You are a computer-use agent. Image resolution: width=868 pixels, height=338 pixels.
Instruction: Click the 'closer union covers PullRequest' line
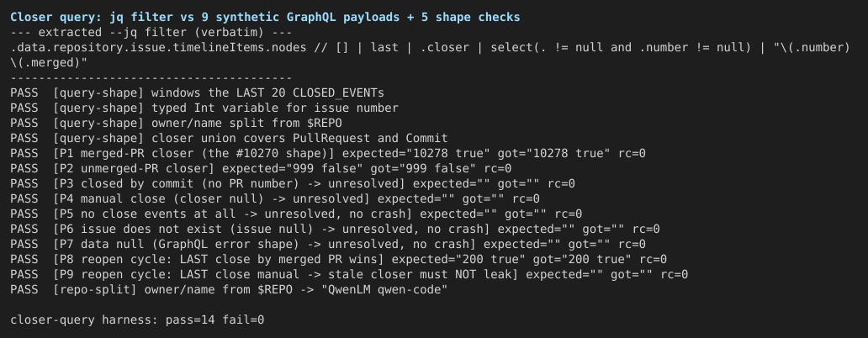coord(229,138)
